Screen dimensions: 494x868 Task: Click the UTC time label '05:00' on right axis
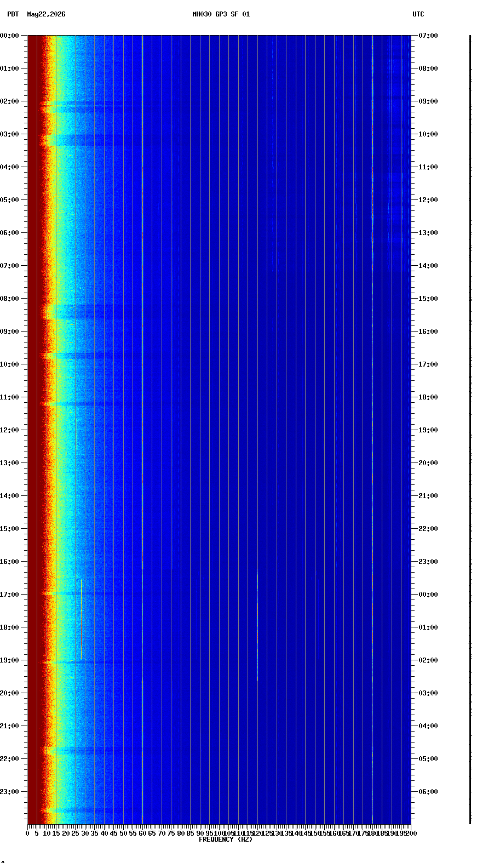pyautogui.click(x=428, y=759)
